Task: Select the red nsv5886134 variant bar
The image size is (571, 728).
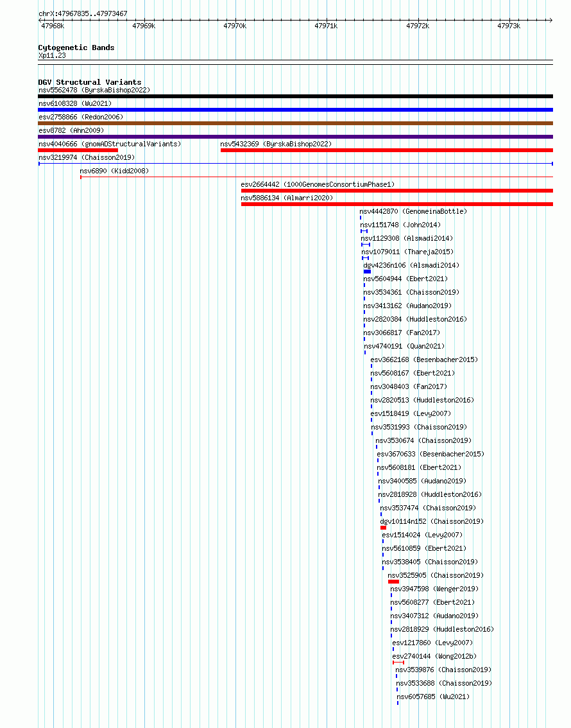Action: pyautogui.click(x=397, y=204)
